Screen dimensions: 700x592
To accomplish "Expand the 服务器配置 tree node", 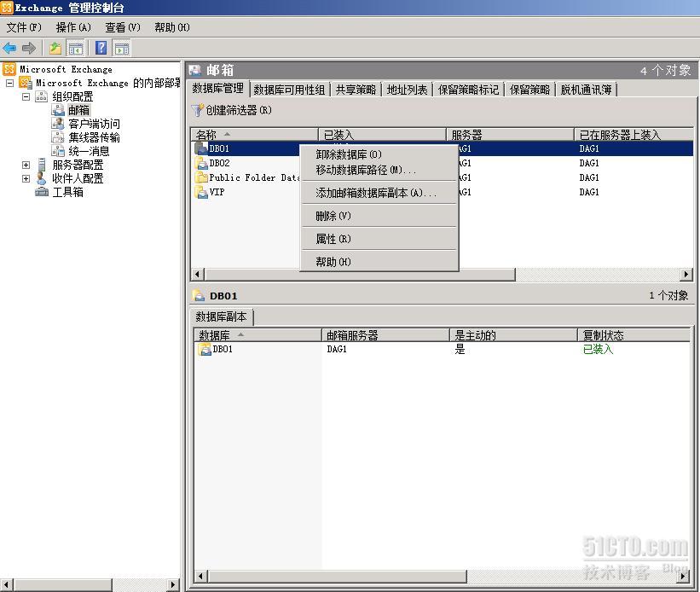I will pyautogui.click(x=26, y=165).
